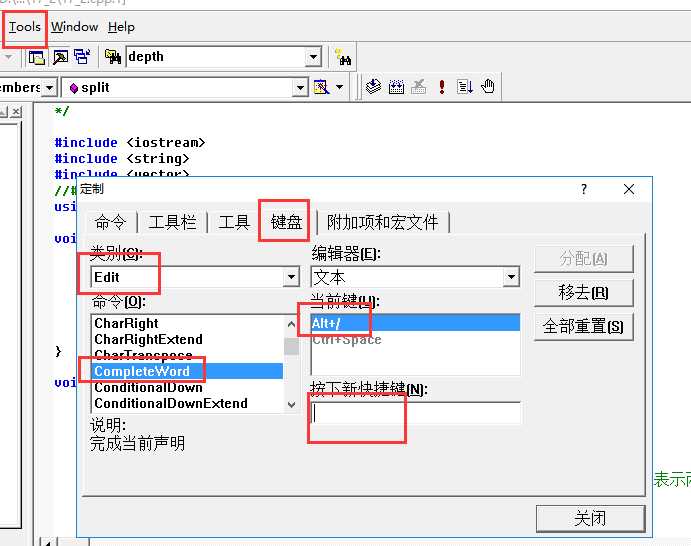The image size is (691, 546).
Task: Click inside the depth search field
Action: (216, 57)
